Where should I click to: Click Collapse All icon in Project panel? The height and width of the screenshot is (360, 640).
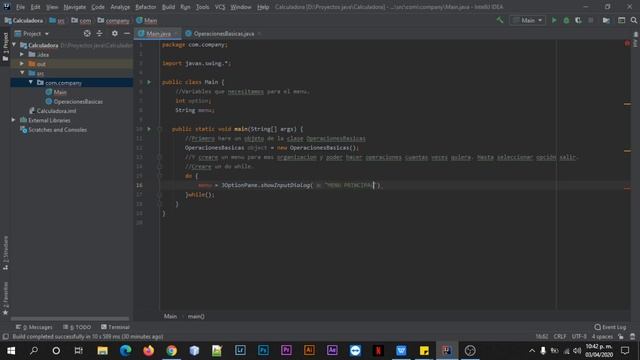[x=100, y=33]
